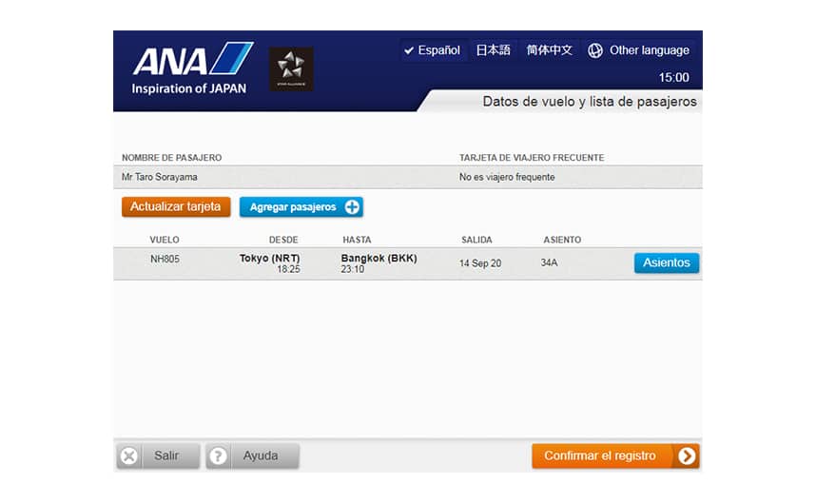Click the arrow icon on Confirmar el registro
This screenshot has height=504, width=816.
687,456
